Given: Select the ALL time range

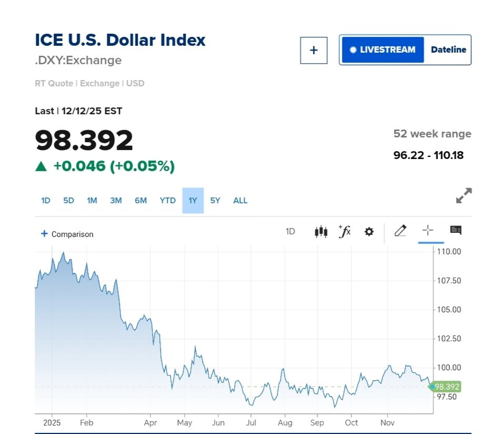Looking at the screenshot, I should click(240, 200).
